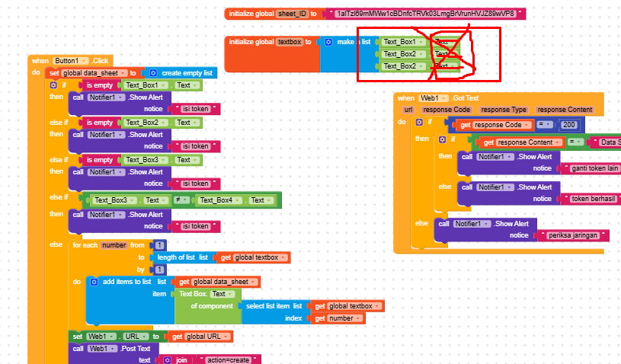621x364 pixels.
Task: Click the gear on the nested response Content if
Action: click(x=443, y=139)
